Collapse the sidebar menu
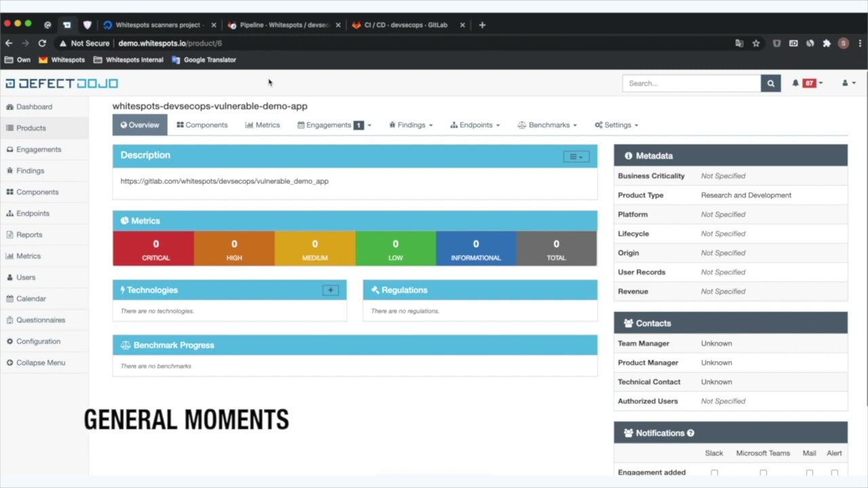Image resolution: width=868 pixels, height=488 pixels. [41, 363]
